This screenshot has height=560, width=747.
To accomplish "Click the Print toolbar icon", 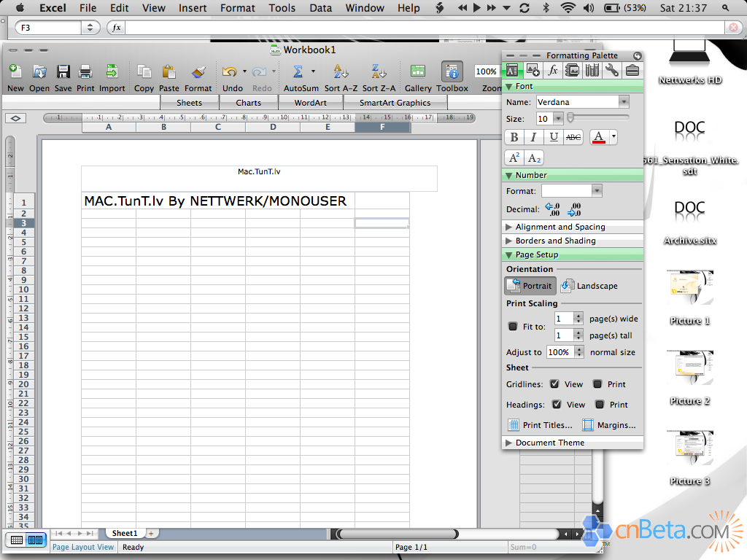I will click(x=85, y=71).
